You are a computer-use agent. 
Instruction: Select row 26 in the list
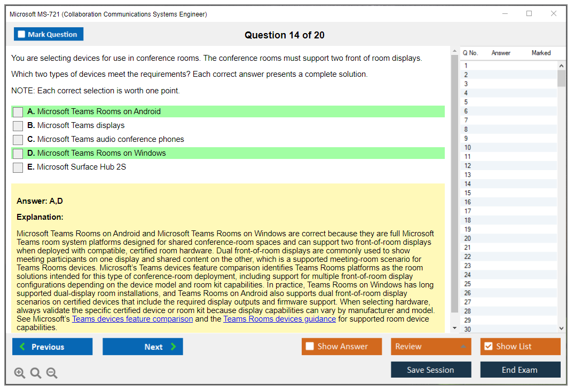[509, 293]
